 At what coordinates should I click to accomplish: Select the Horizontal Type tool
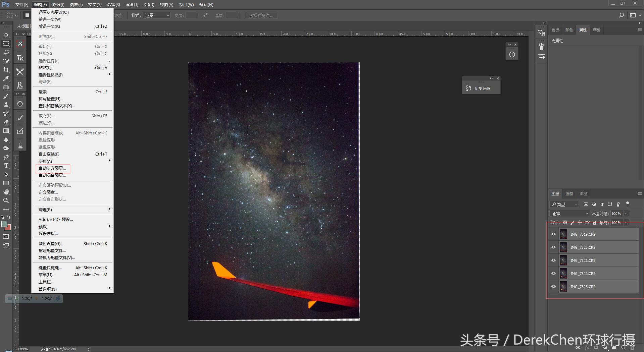pos(6,166)
